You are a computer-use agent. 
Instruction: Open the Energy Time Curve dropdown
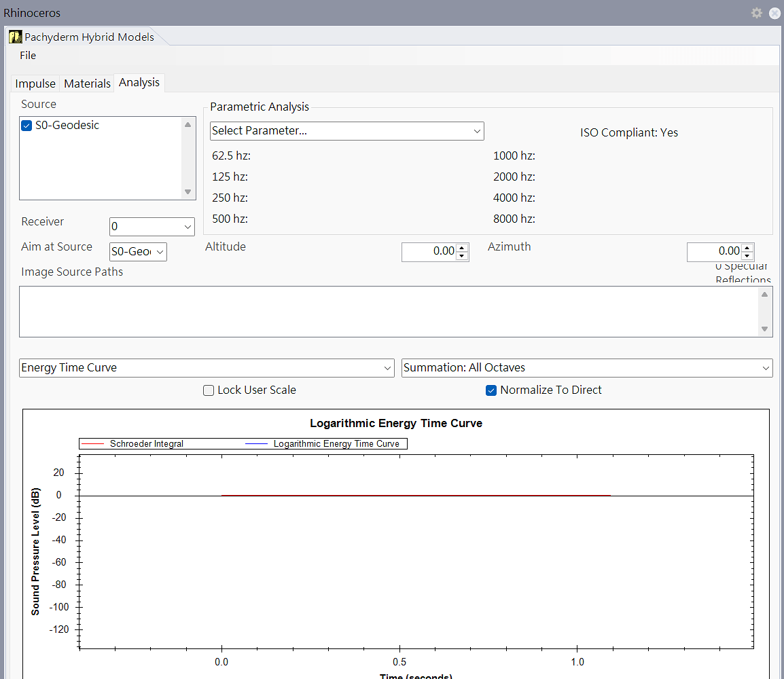pyautogui.click(x=207, y=368)
